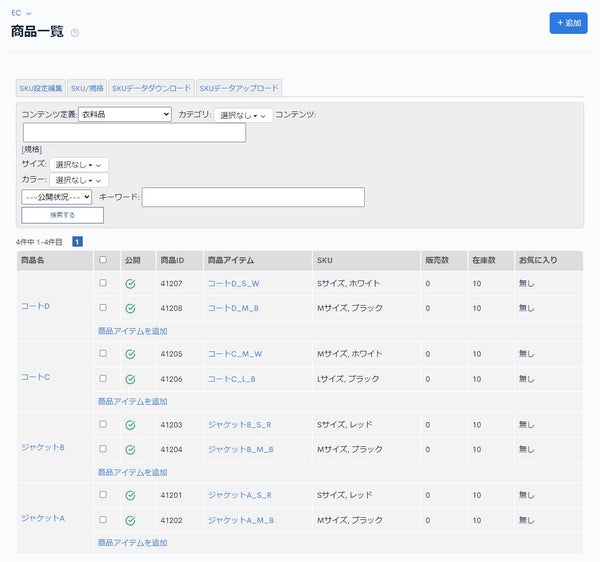Click published status icon for product 41203

[x=130, y=425]
